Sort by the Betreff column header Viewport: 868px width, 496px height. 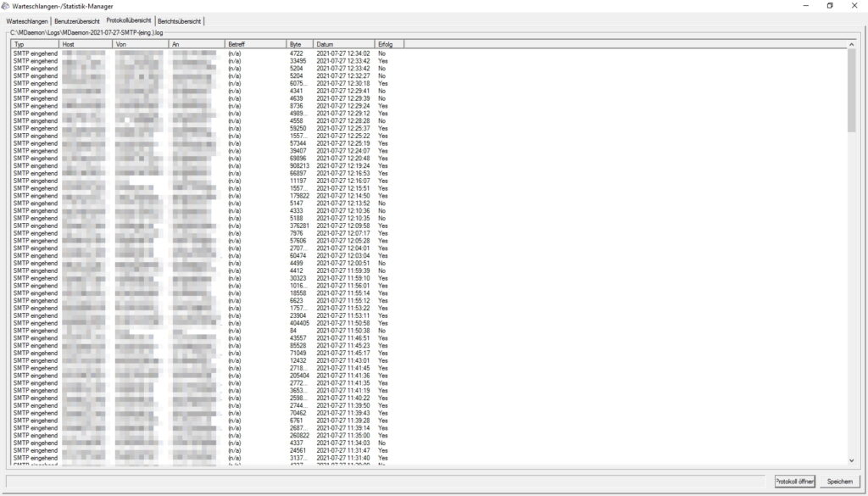point(255,43)
